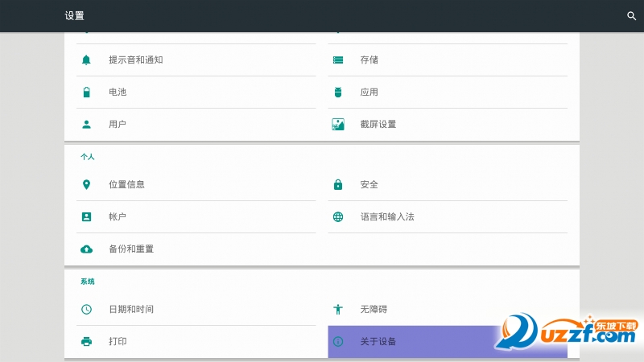Click the Android apps icon
The height and width of the screenshot is (362, 644).
click(338, 92)
